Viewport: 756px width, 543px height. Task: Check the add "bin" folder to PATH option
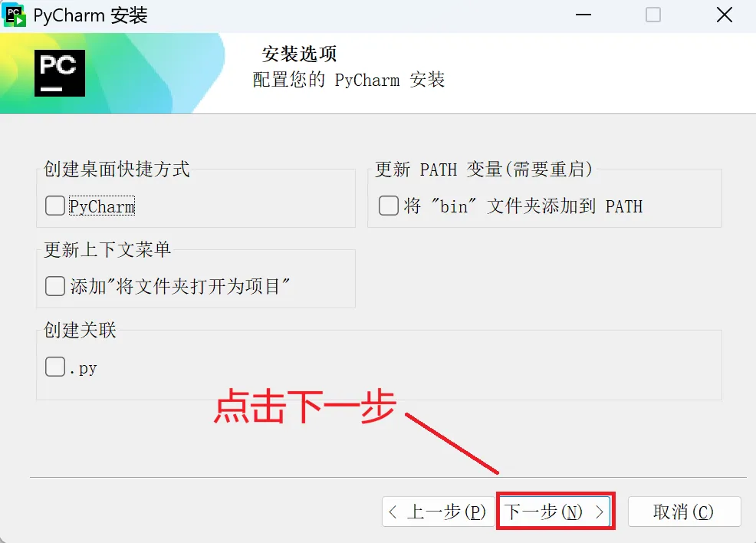click(389, 206)
